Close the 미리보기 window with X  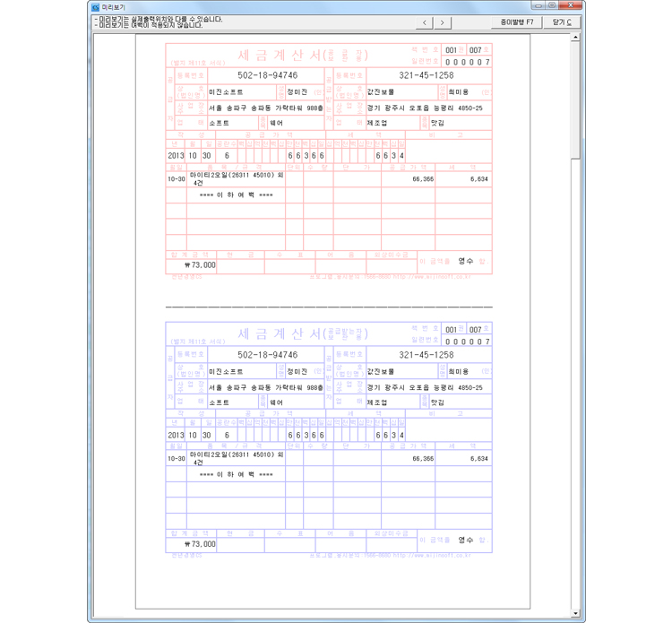(x=571, y=5)
